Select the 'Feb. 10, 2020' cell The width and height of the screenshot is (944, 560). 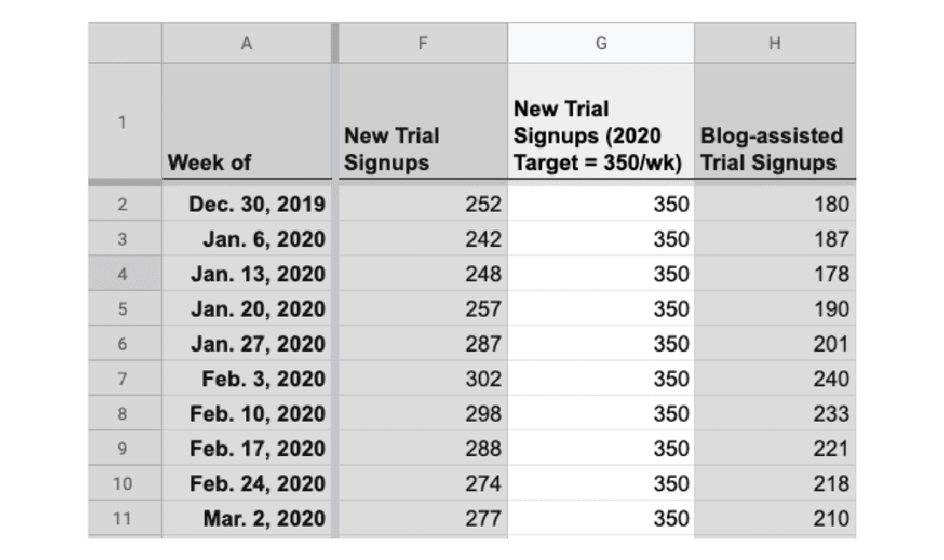click(x=246, y=413)
